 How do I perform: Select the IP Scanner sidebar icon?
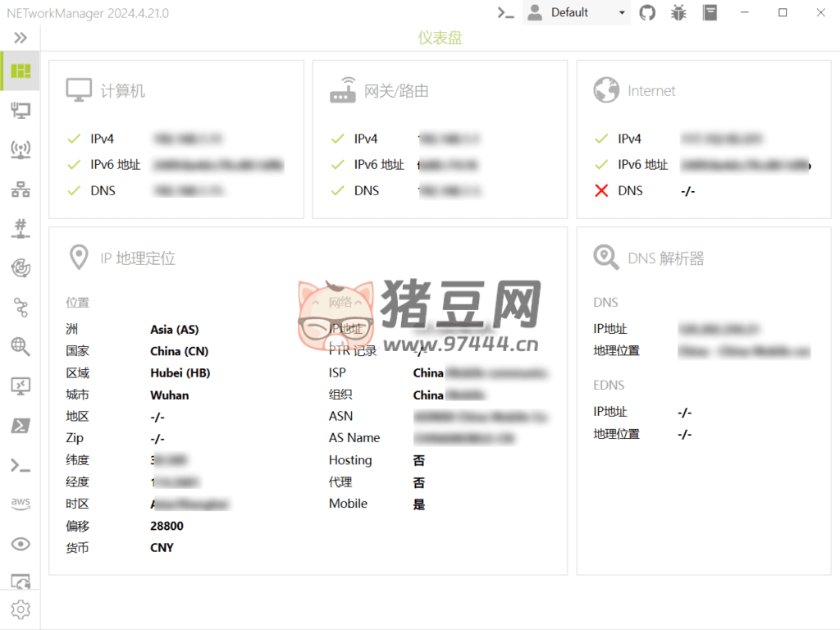(x=21, y=189)
